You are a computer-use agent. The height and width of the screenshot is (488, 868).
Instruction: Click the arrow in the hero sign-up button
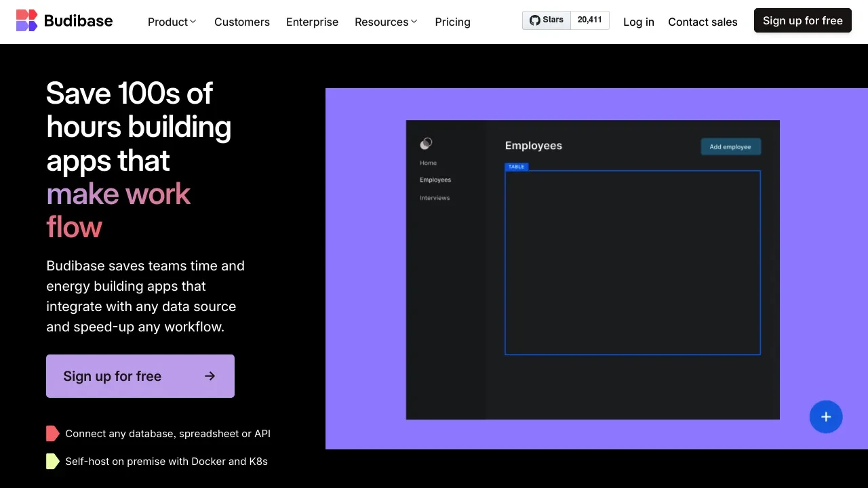pos(210,376)
